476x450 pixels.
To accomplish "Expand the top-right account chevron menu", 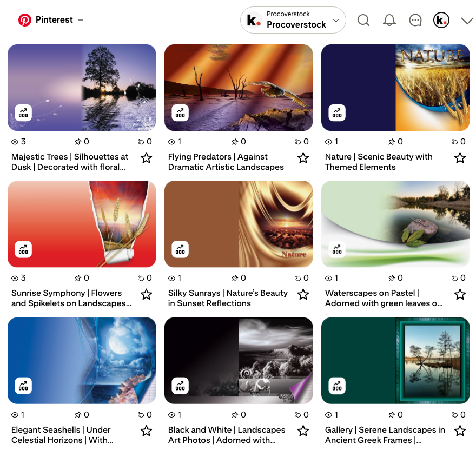I will click(x=467, y=21).
